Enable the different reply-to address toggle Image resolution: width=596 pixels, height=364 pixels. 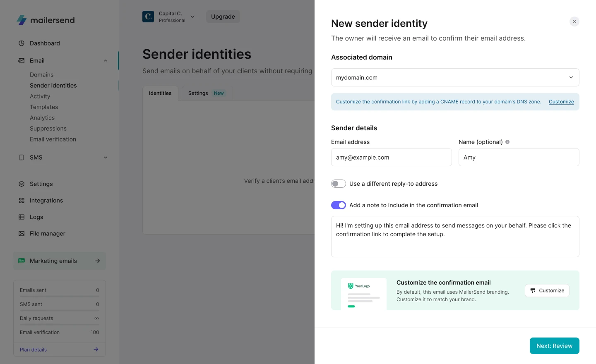(339, 184)
